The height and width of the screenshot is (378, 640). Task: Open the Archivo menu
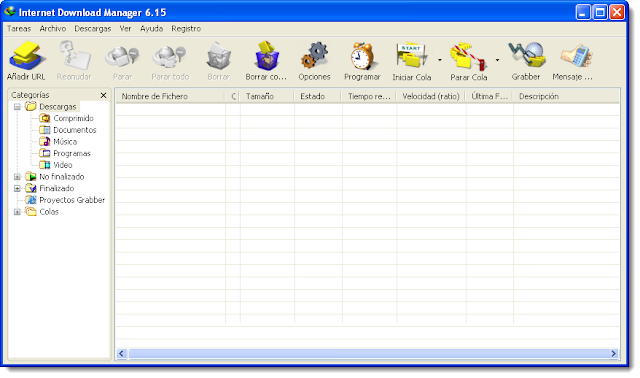(x=53, y=29)
